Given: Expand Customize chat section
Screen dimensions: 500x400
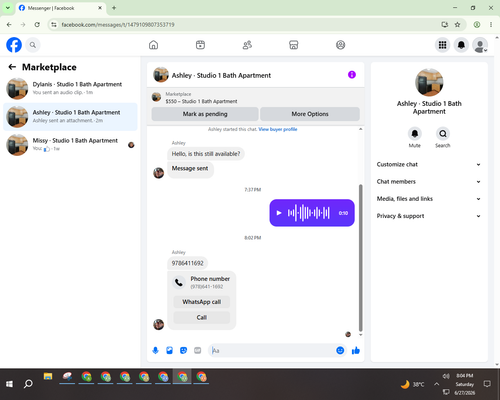Looking at the screenshot, I should (429, 164).
